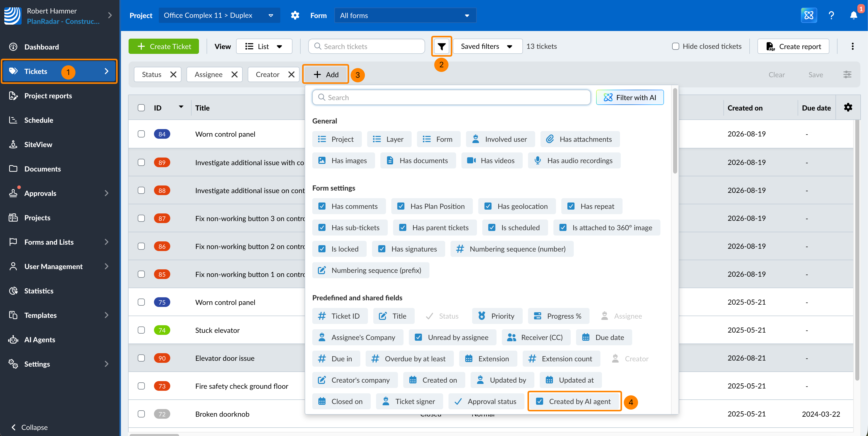Remove the Status filter chip

[x=173, y=74]
